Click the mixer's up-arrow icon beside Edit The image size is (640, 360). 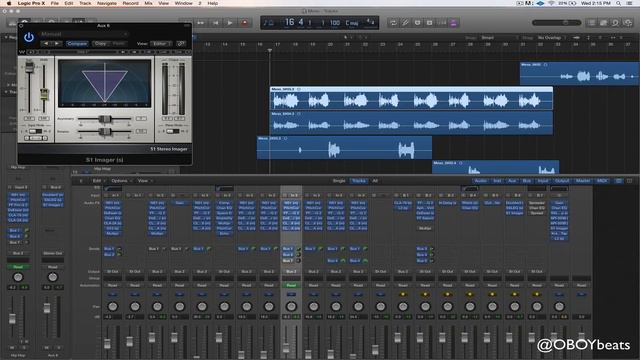point(81,181)
